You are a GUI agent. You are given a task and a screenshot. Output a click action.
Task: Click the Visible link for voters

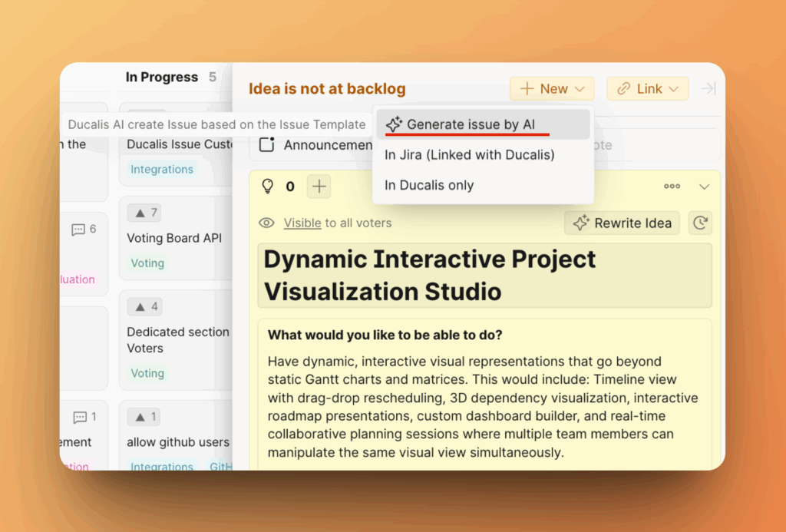coord(302,223)
